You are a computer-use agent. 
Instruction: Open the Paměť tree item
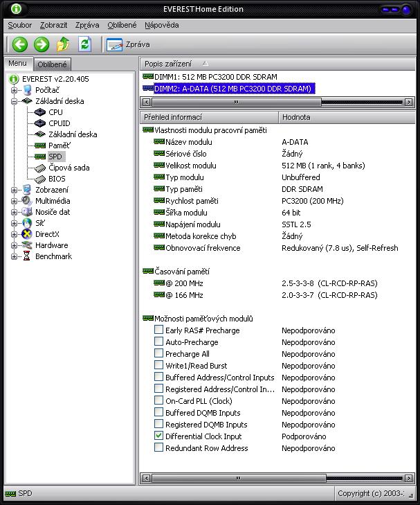pos(59,145)
